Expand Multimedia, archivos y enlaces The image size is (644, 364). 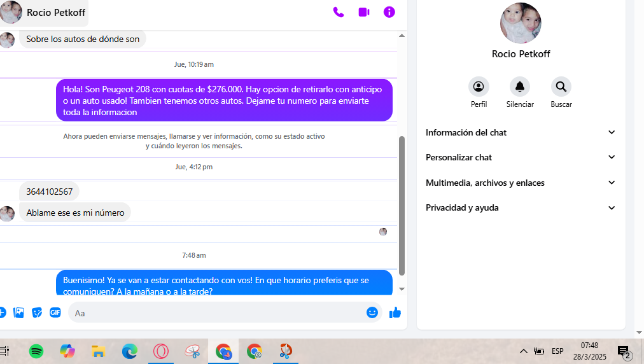(521, 183)
